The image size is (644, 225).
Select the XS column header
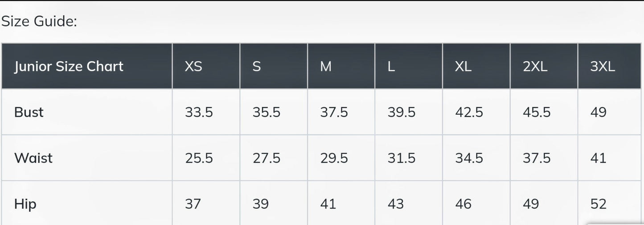coord(193,67)
